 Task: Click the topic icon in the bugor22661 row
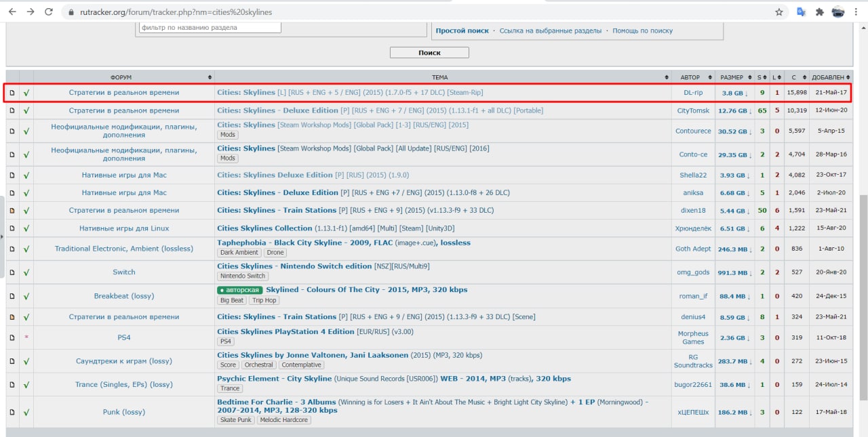click(x=12, y=385)
